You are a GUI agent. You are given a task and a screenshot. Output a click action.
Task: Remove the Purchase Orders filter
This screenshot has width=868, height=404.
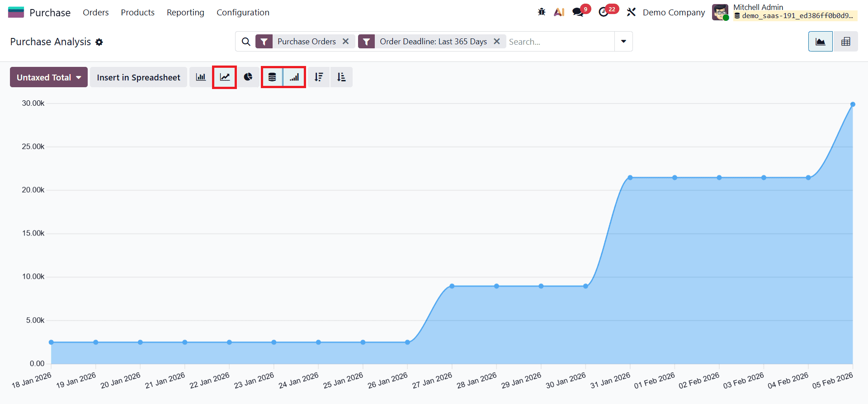346,41
